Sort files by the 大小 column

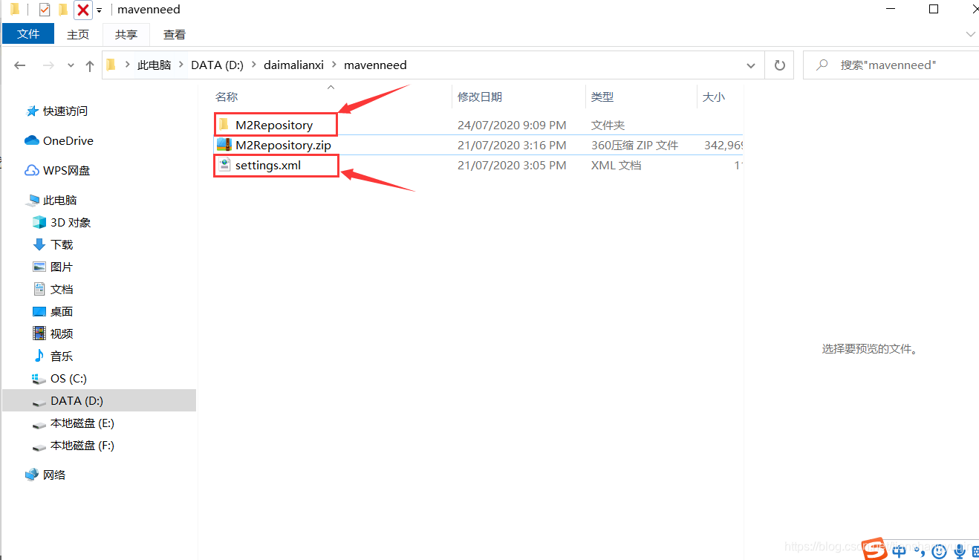pos(714,97)
